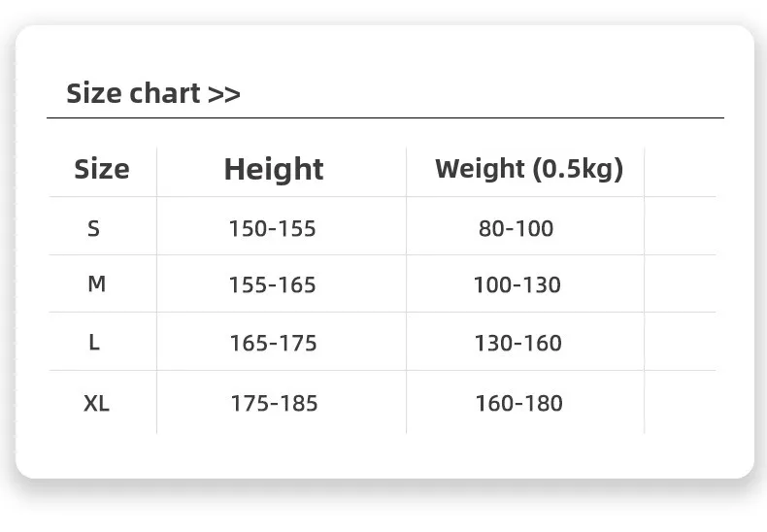Click the empty last cell in XL row
767x532 pixels.
pos(680,402)
